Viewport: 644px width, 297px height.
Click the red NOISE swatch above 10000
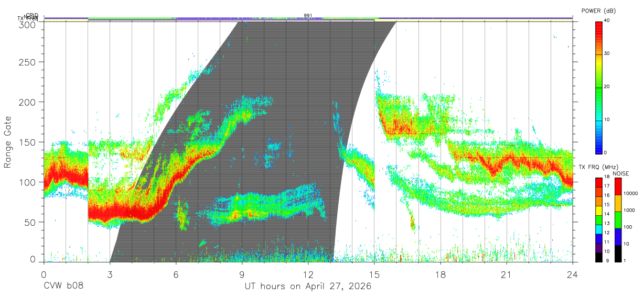[x=617, y=186]
